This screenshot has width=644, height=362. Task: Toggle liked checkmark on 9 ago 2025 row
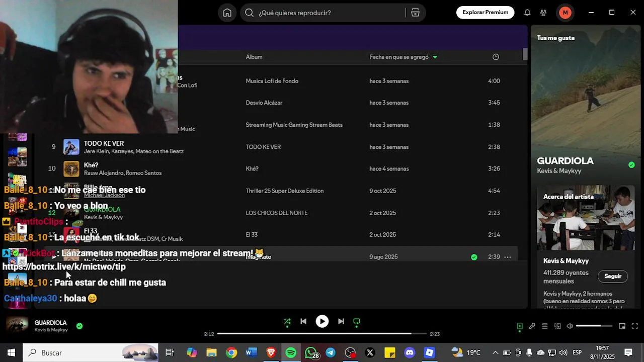[474, 257]
